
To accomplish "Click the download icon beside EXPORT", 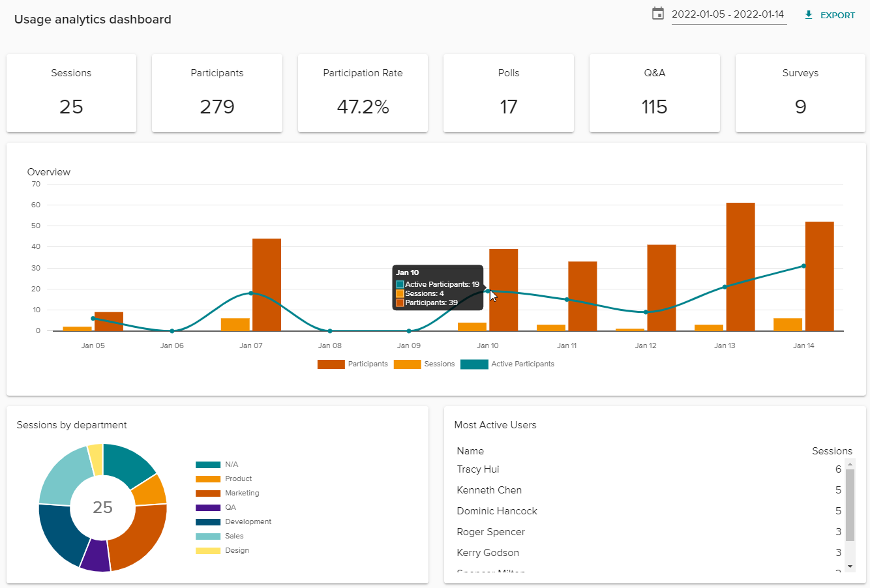I will (x=809, y=14).
